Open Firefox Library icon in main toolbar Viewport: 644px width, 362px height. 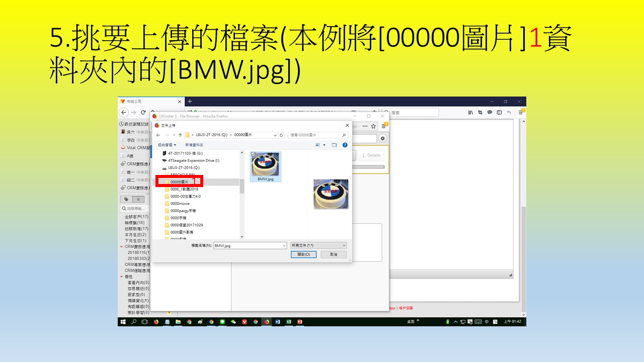point(470,113)
